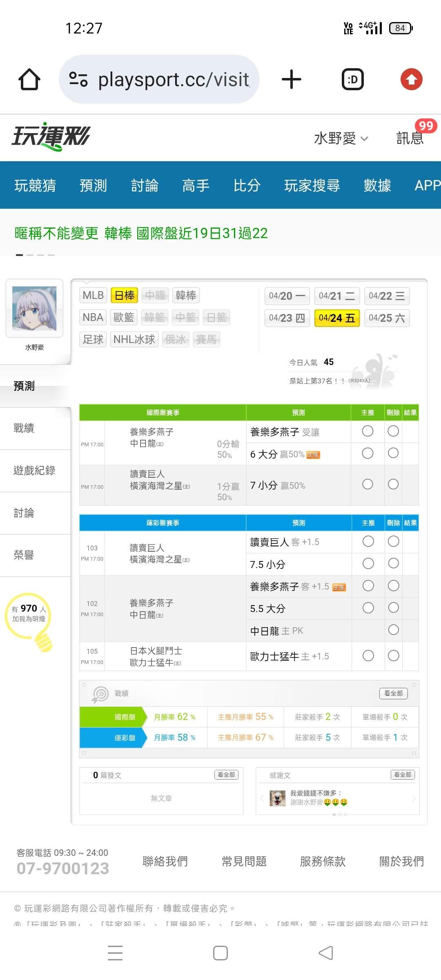441x980 pixels.
Task: Open the tab switcher icon
Action: 352,79
